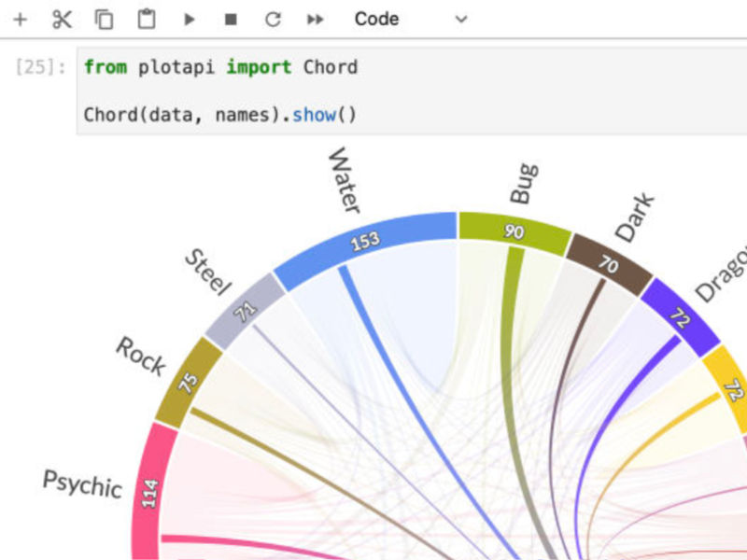Screen dimensions: 747x560
Task: Click the blue Water arc segment
Action: coord(392,233)
